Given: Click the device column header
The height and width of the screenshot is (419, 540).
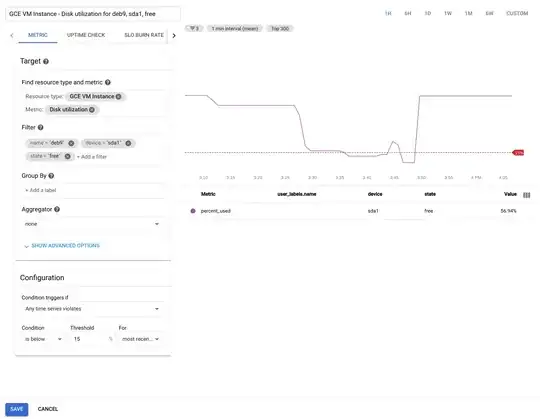Looking at the screenshot, I should click(x=375, y=194).
